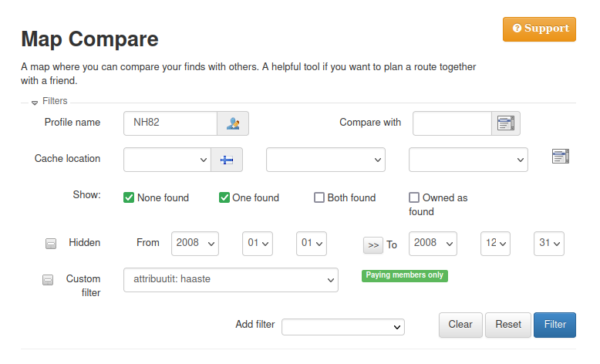The width and height of the screenshot is (600, 364).
Task: Remove the Custom filter with minus icon
Action: 48,280
